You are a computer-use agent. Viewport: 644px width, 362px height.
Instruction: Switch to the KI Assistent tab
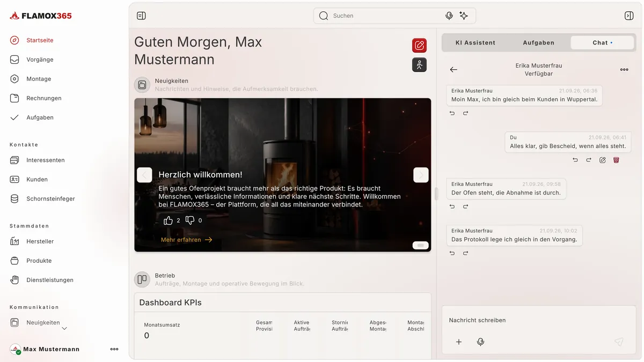(475, 43)
